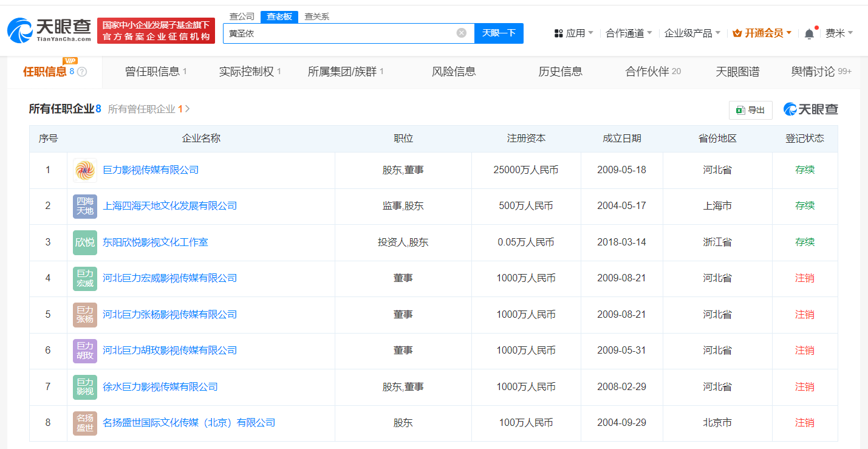The width and height of the screenshot is (868, 449).
Task: Click the 北京市 region cell
Action: click(x=717, y=423)
